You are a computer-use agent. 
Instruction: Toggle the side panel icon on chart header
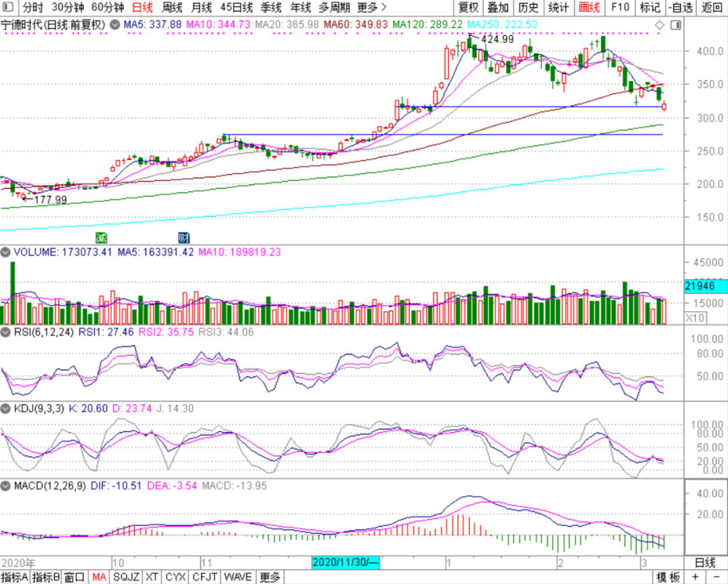point(676,25)
